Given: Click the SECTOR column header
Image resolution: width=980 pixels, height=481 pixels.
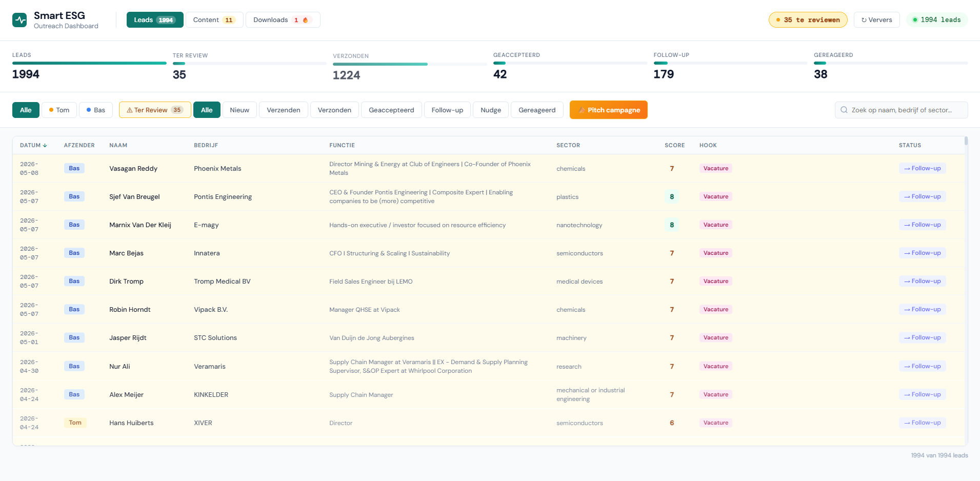Looking at the screenshot, I should coord(568,145).
